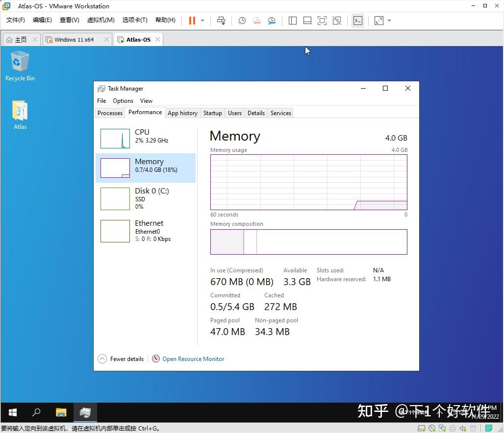Select the CPU performance graph item
Screen dimensions: 504x433
tap(146, 139)
